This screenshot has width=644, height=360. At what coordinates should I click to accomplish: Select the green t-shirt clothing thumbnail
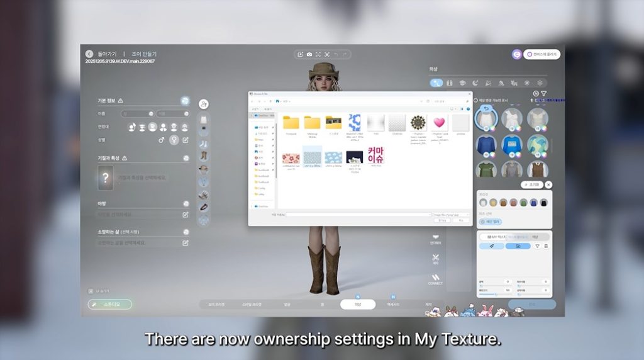point(487,170)
